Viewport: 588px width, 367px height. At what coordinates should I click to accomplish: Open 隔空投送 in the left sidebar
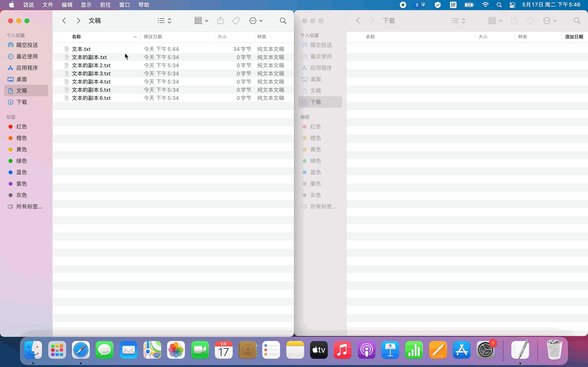tap(27, 45)
